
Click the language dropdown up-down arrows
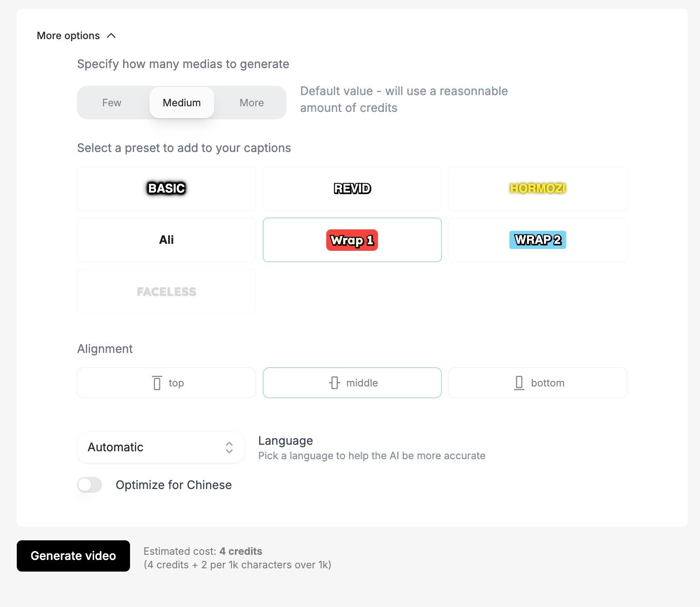coord(229,447)
